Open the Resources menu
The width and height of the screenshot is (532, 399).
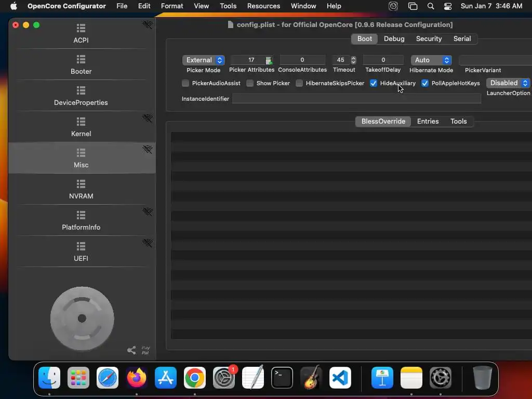point(263,6)
